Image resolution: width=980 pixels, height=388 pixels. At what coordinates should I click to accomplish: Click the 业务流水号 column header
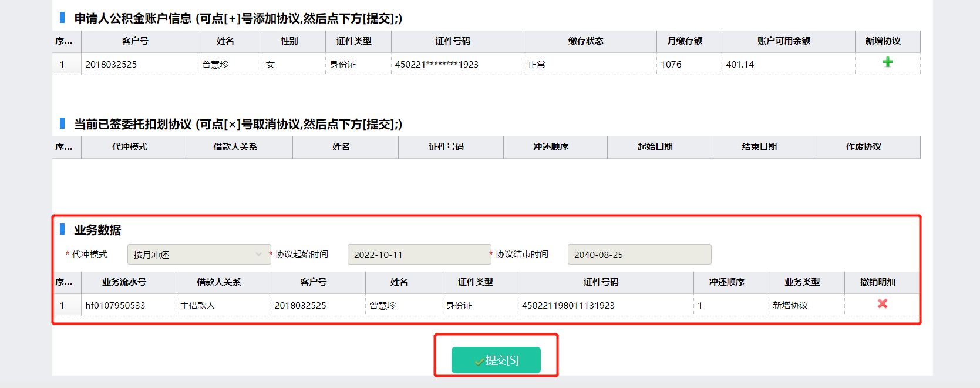tap(124, 282)
